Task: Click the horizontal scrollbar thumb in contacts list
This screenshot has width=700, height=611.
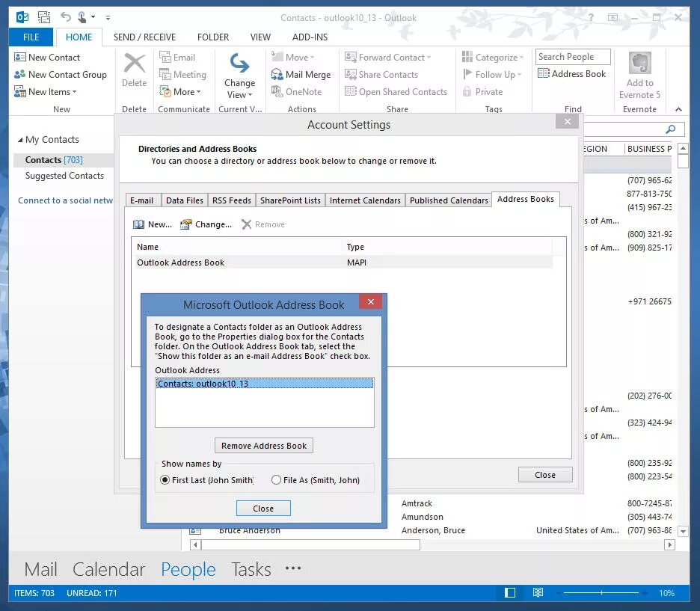Action: (310, 544)
